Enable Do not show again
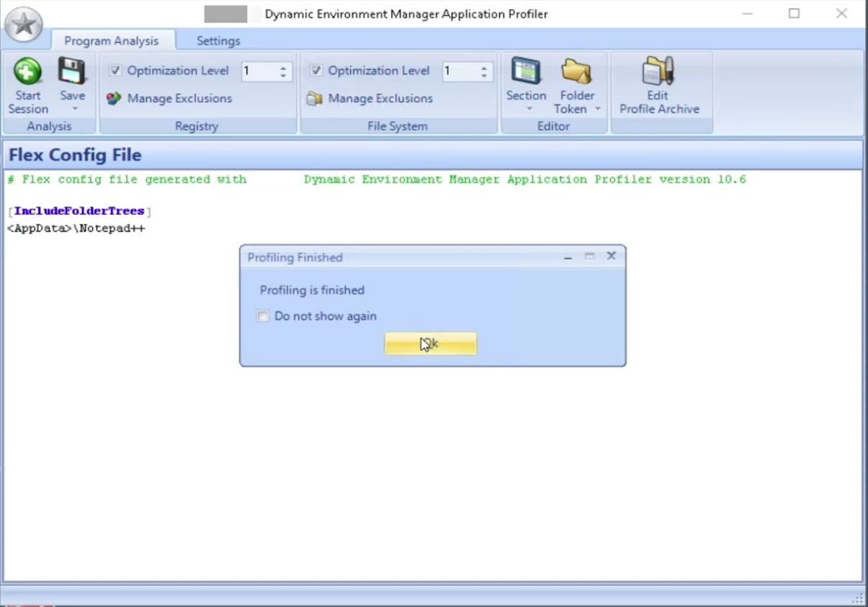The height and width of the screenshot is (607, 868). (x=262, y=316)
